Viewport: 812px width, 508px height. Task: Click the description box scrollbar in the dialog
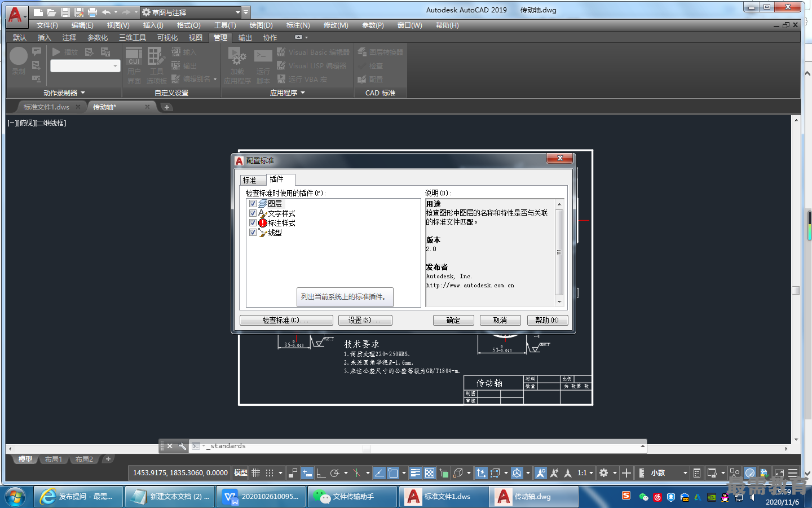coord(559,253)
